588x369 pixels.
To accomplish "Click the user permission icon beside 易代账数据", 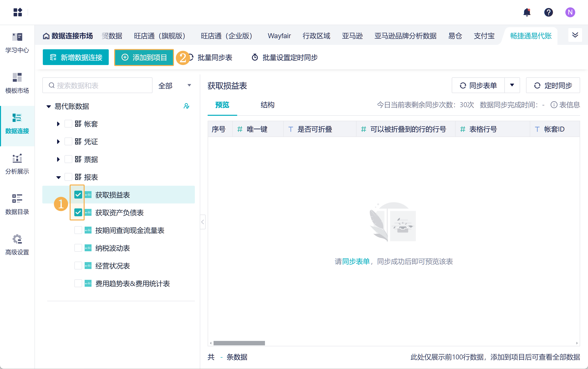I will pos(186,106).
